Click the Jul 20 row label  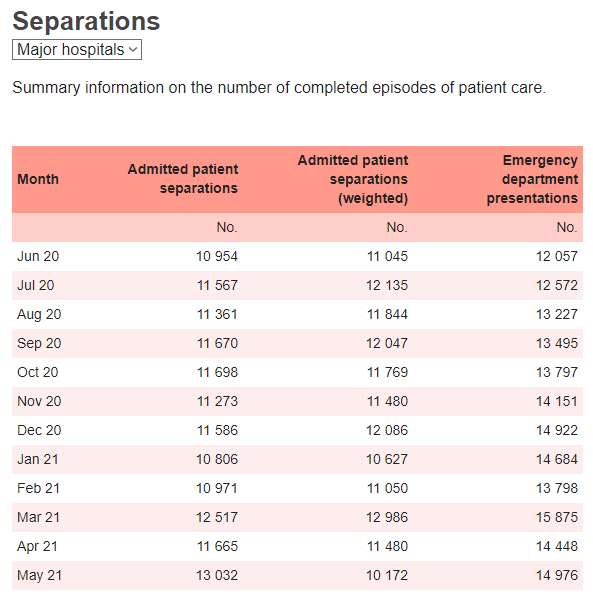[36, 285]
